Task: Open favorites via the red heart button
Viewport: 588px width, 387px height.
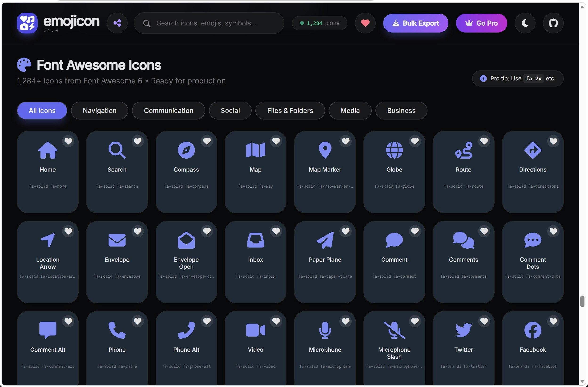Action: (x=365, y=23)
